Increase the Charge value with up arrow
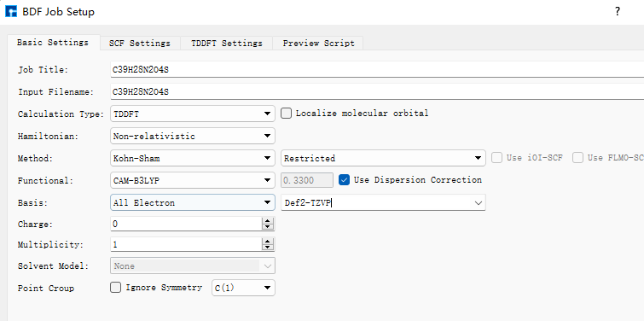This screenshot has height=321, width=644. click(268, 221)
